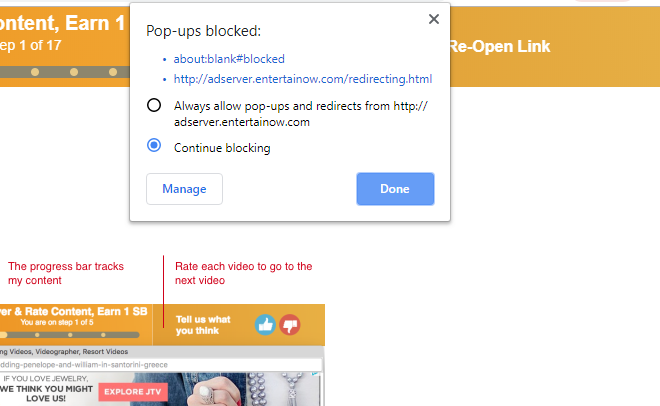The image size is (660, 406).
Task: Click the progress bar in the tutorial image
Action: pyautogui.click(x=69, y=335)
